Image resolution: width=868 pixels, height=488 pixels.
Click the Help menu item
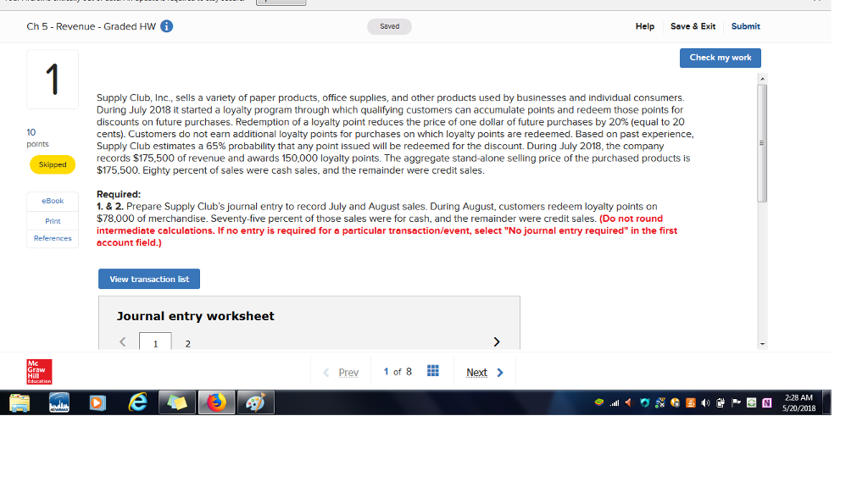pos(645,26)
